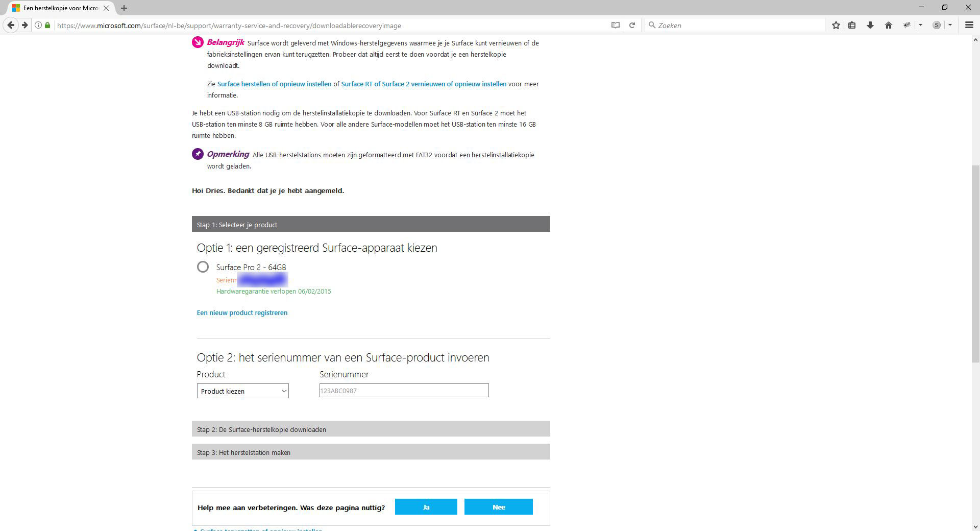This screenshot has width=980, height=531.
Task: Click 'Hardwaregarantie verlopen 06/02/2015' text
Action: tap(274, 291)
